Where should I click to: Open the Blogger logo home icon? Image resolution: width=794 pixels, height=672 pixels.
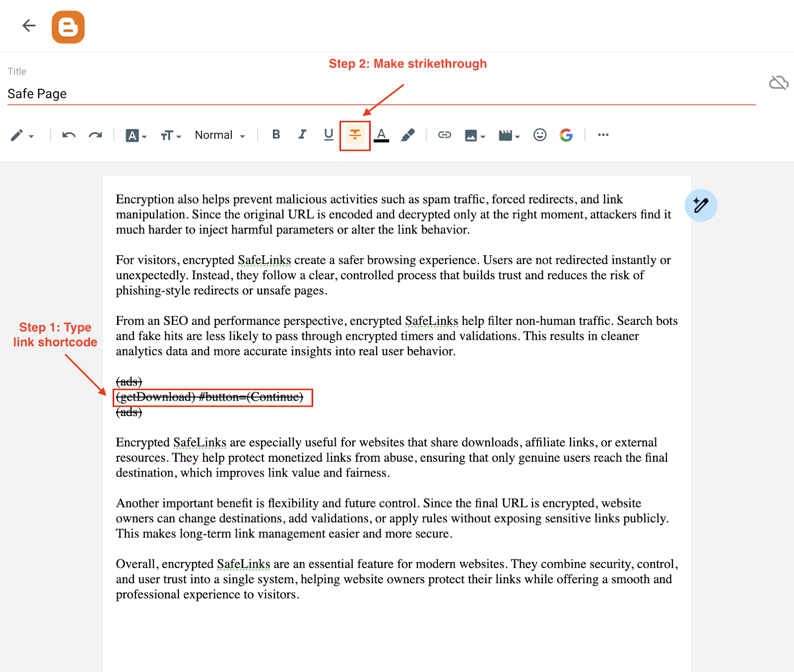coord(68,27)
